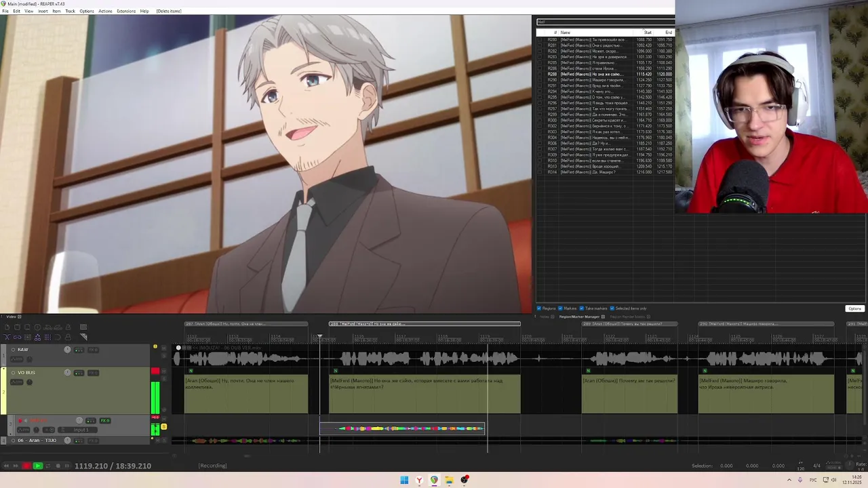Toggle Regions checkbox in Region Manager
The width and height of the screenshot is (868, 488).
pyautogui.click(x=539, y=308)
